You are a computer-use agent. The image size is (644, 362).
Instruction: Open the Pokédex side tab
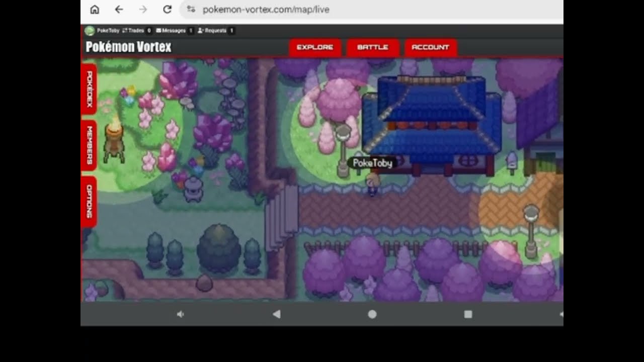(89, 89)
